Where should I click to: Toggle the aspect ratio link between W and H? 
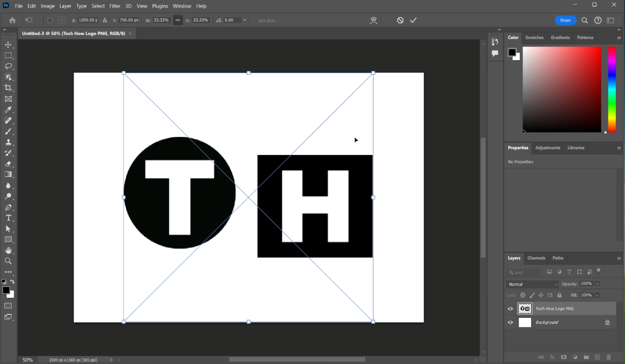[178, 20]
